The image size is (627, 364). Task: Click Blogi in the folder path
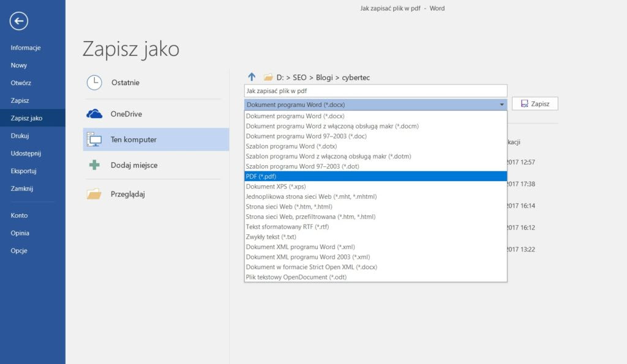coord(325,78)
